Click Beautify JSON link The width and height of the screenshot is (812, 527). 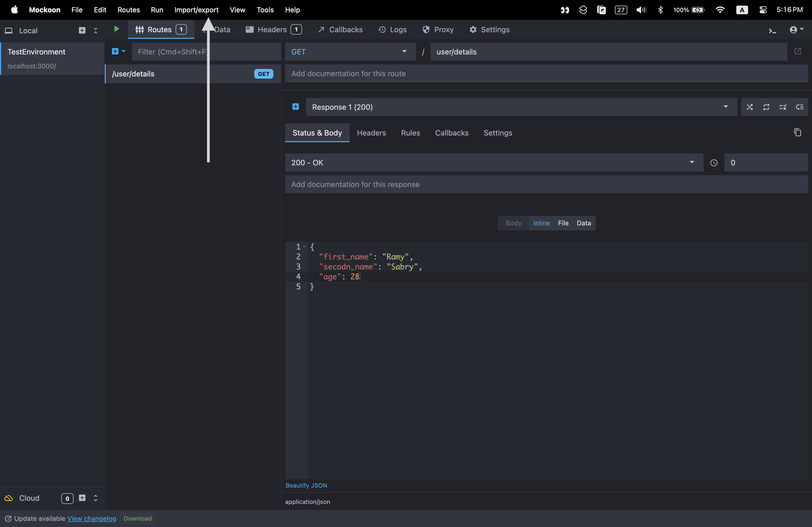click(306, 485)
